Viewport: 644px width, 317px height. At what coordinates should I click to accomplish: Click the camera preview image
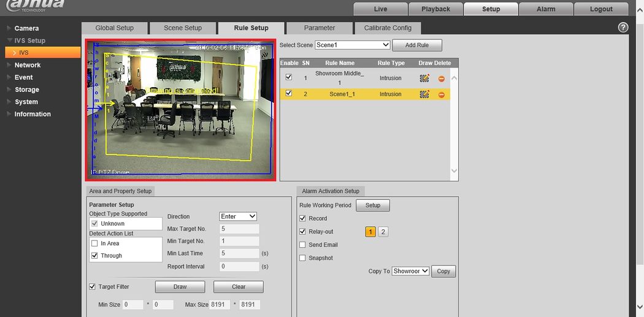click(x=180, y=110)
